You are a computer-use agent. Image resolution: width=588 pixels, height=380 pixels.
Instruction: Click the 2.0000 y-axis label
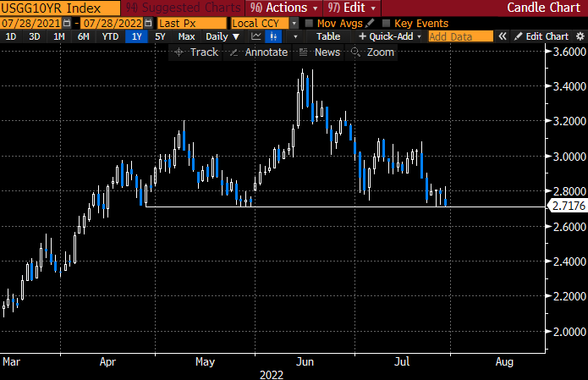tap(569, 332)
